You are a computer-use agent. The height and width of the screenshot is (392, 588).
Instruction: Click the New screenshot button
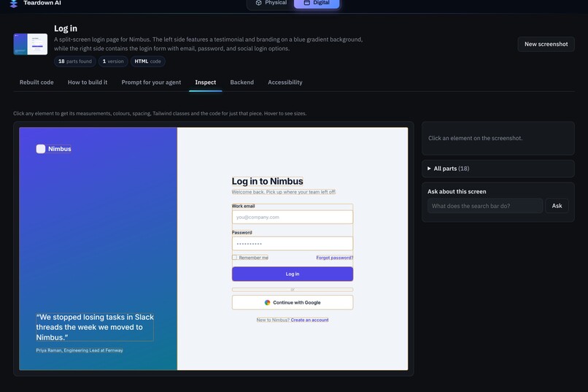pos(546,44)
